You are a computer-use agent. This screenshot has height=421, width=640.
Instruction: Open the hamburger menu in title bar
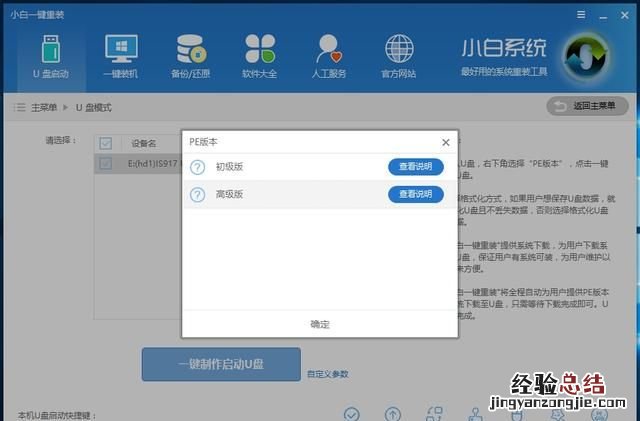click(581, 15)
